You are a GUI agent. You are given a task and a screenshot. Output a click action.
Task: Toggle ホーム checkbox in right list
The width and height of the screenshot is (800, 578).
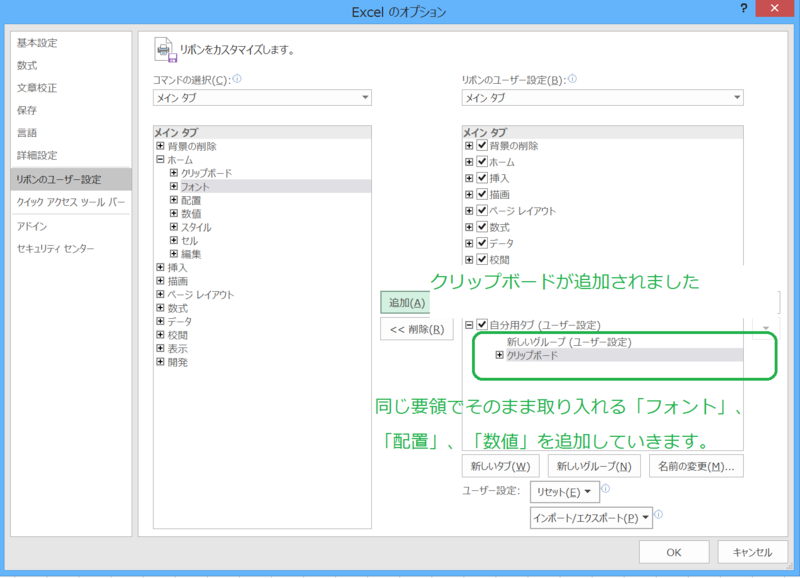482,162
